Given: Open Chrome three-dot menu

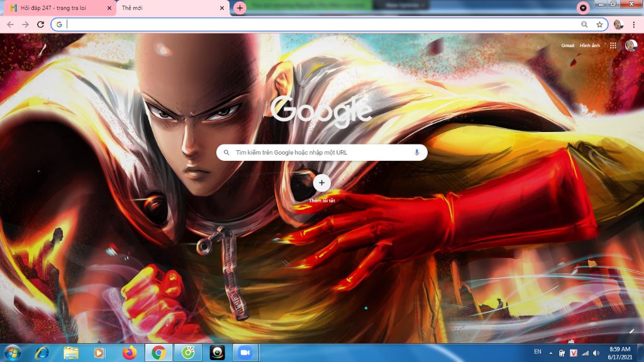Looking at the screenshot, I should coord(634,25).
